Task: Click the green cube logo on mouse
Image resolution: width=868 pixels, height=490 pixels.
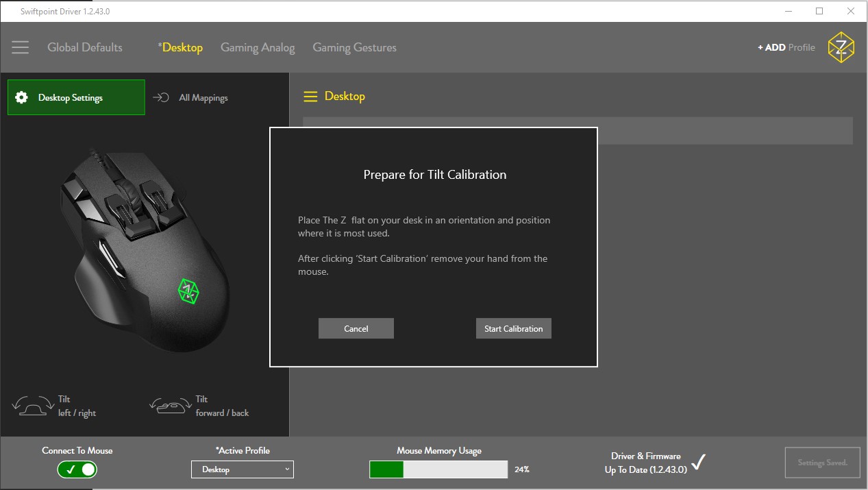Action: coord(188,291)
